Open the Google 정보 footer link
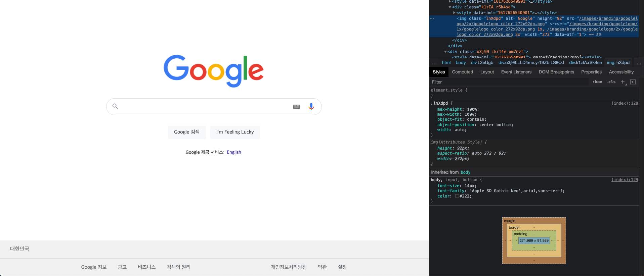Viewport: 644px width, 276px height. pos(94,267)
